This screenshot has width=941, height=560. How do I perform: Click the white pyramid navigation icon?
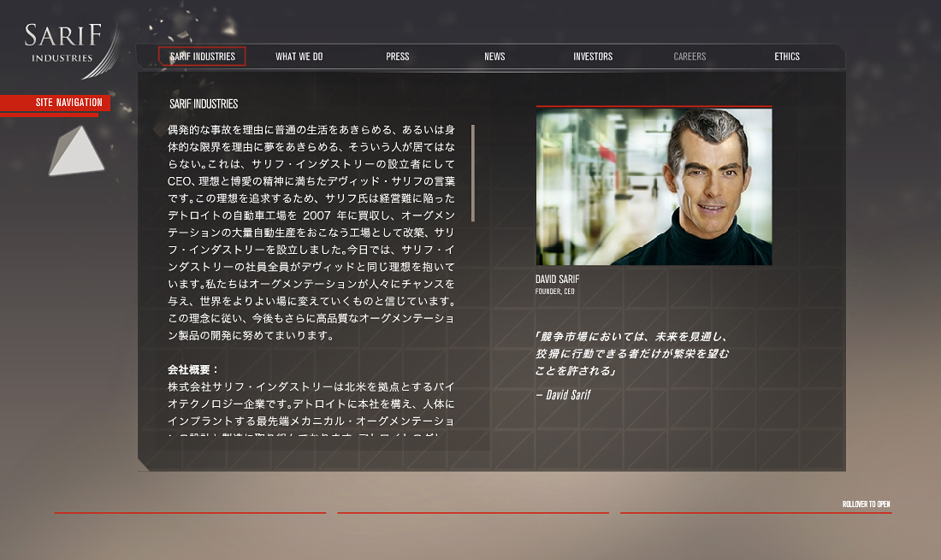[76, 151]
